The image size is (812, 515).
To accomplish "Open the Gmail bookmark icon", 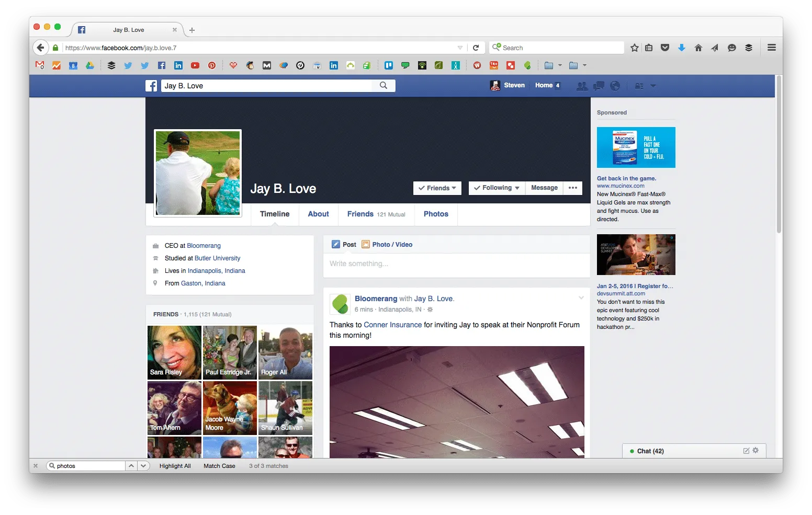I will click(40, 65).
